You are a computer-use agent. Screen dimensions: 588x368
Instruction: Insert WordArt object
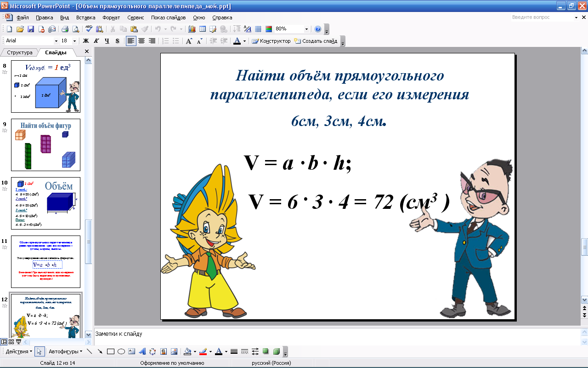(x=142, y=351)
